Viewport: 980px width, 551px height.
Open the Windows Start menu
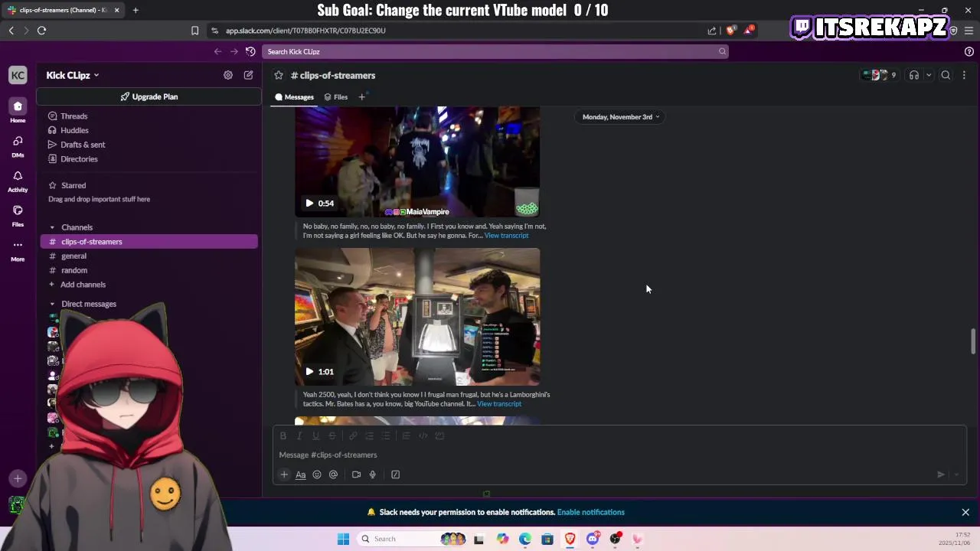pyautogui.click(x=343, y=539)
